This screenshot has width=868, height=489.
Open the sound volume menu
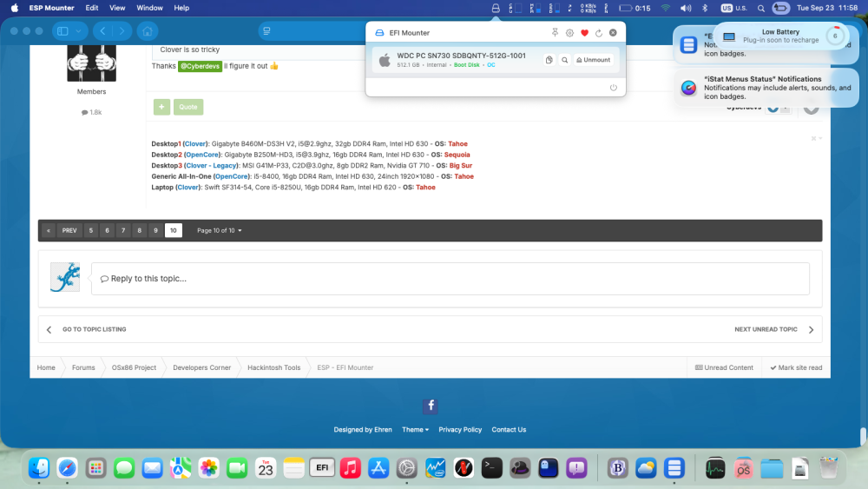[686, 8]
